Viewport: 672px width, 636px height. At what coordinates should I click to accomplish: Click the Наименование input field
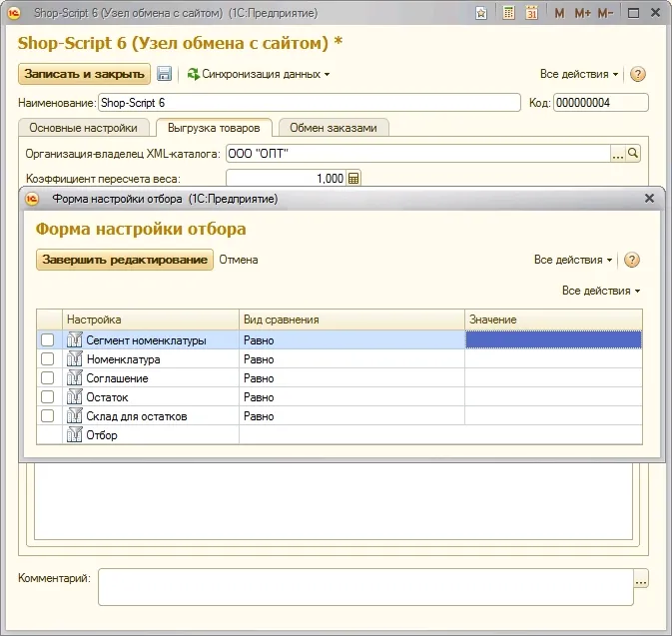click(x=309, y=102)
